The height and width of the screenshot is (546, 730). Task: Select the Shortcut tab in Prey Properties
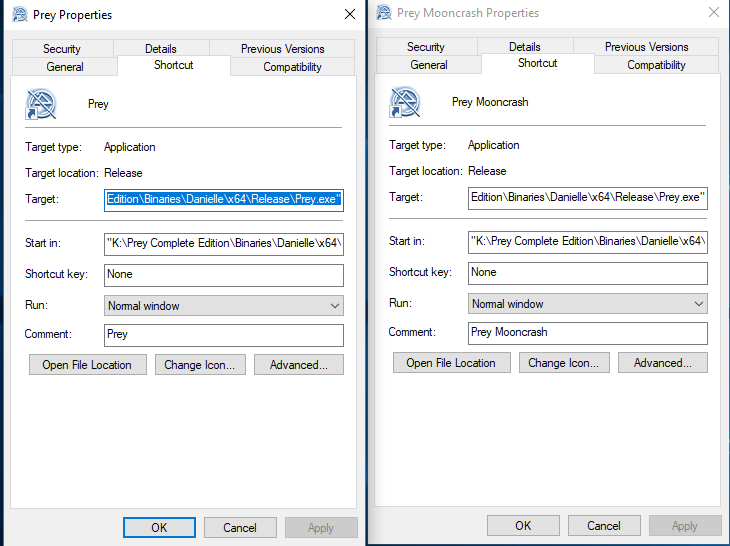[x=174, y=65]
